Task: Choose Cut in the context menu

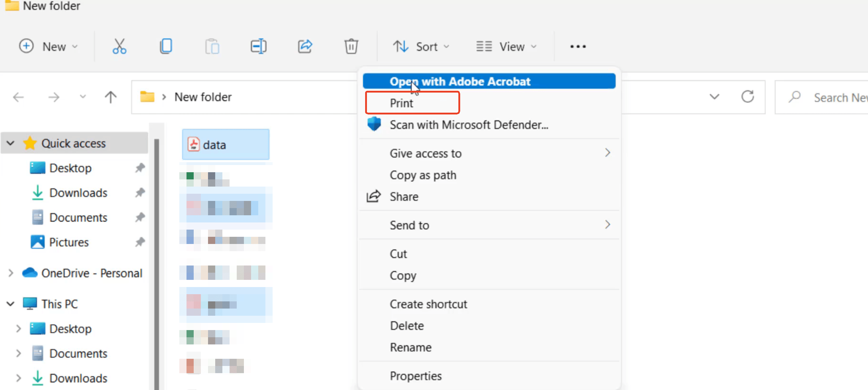Action: click(489, 254)
